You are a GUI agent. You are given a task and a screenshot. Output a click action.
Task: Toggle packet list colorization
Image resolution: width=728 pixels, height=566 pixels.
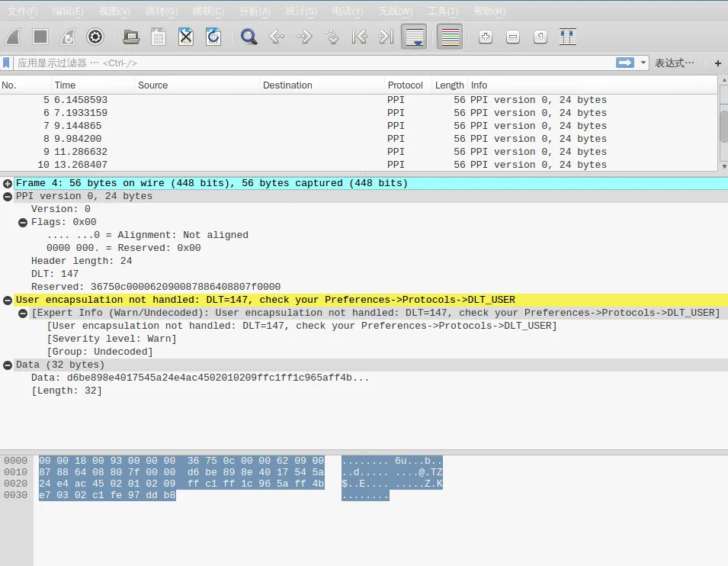[x=450, y=37]
